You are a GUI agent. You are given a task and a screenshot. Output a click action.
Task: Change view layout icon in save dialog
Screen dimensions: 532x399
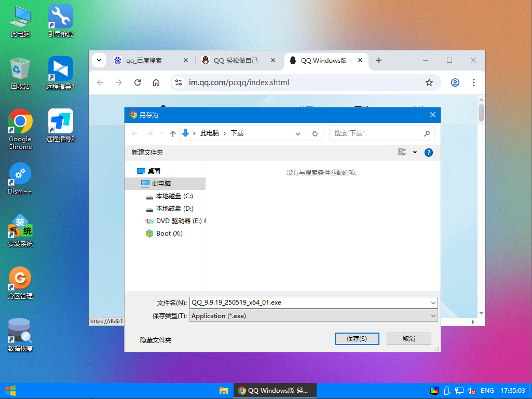click(x=402, y=153)
